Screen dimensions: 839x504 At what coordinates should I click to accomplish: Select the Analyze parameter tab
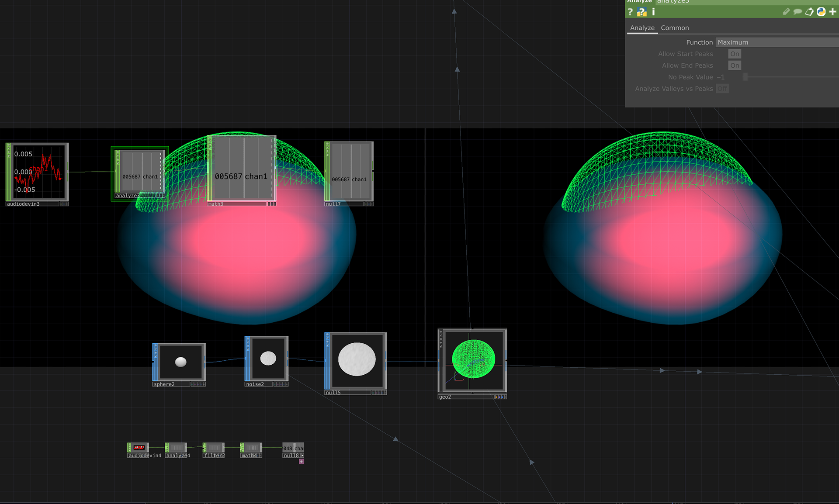[642, 28]
